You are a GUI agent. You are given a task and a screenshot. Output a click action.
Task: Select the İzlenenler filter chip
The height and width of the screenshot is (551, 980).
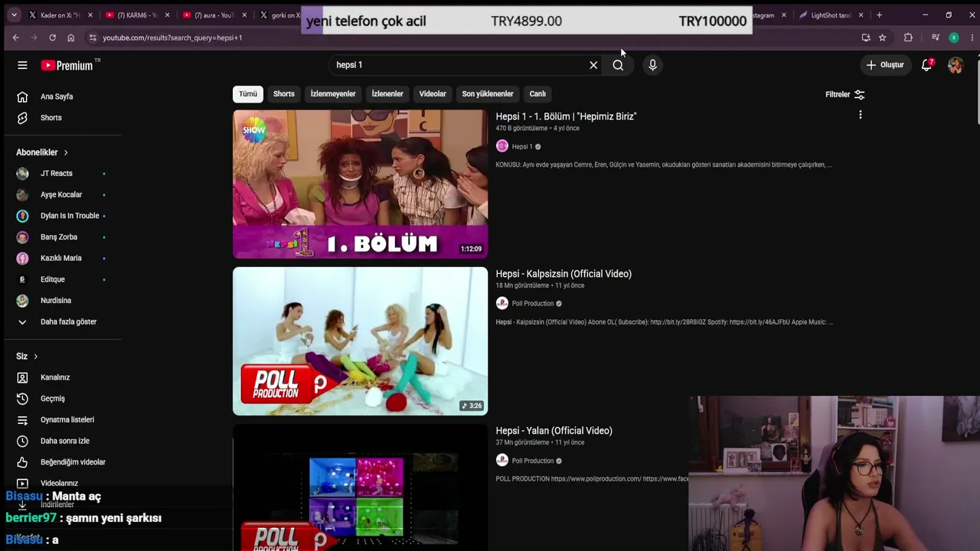[x=387, y=94]
